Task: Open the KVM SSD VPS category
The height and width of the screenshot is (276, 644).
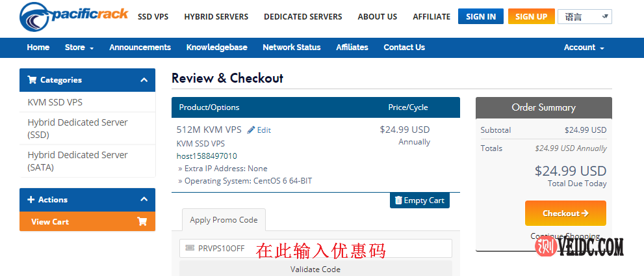Action: coord(55,102)
